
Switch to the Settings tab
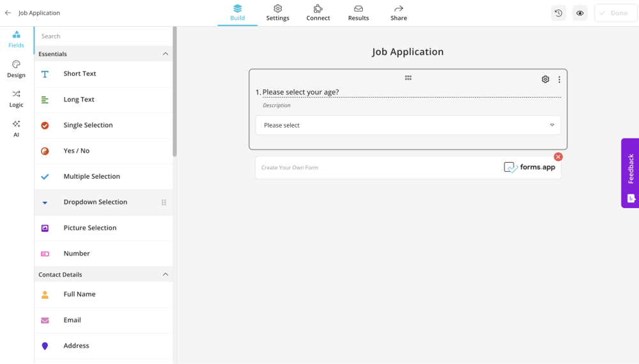[x=277, y=13]
